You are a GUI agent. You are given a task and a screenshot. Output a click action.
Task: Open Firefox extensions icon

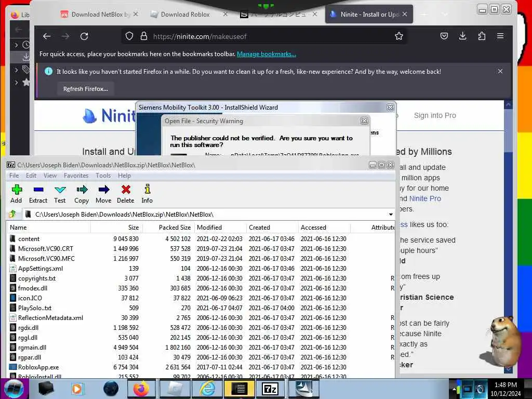coord(482,36)
